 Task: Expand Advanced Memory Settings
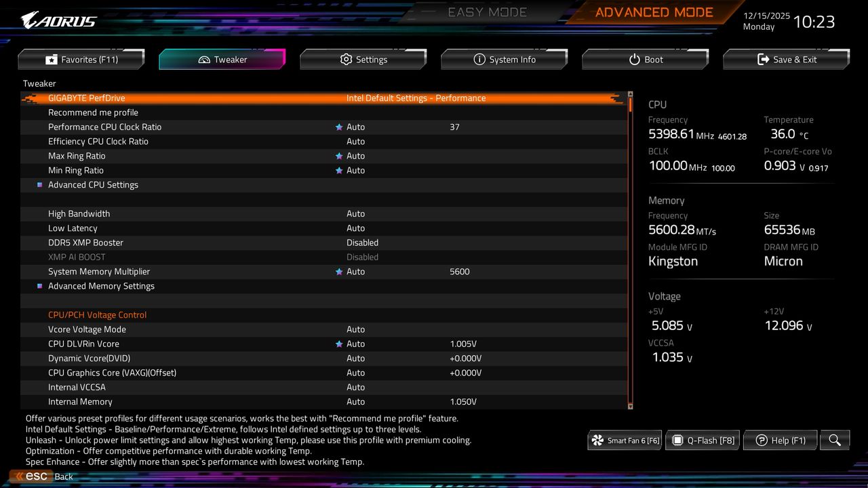(100, 286)
